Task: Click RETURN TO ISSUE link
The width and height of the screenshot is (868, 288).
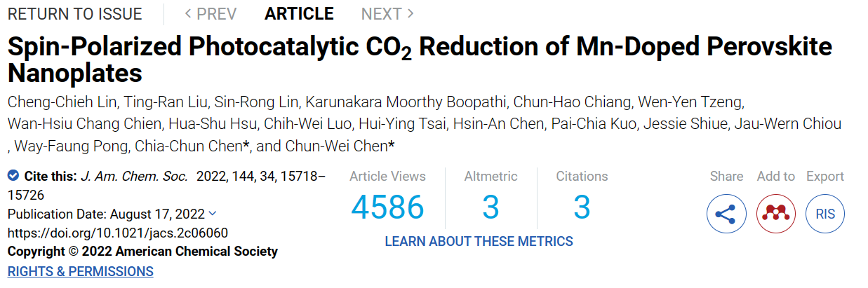Action: point(74,13)
